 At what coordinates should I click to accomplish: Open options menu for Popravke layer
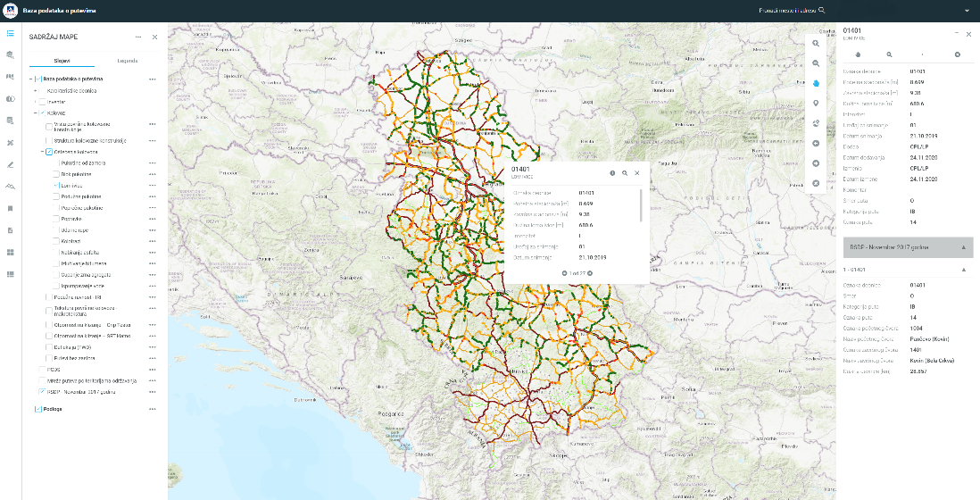coord(153,220)
